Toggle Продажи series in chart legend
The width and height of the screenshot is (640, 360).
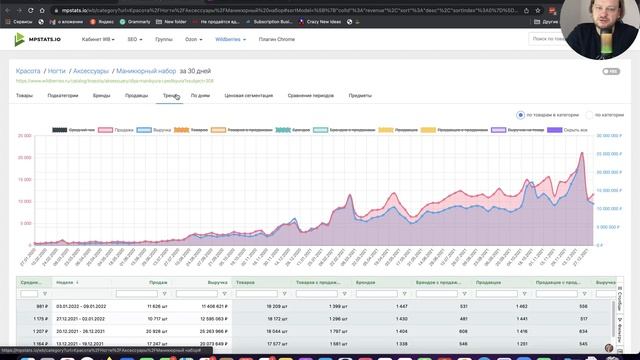click(116, 130)
